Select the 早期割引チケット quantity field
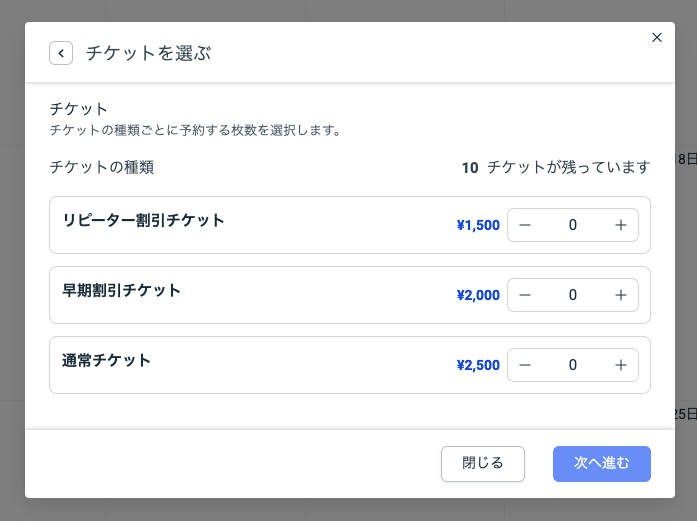 pos(572,295)
